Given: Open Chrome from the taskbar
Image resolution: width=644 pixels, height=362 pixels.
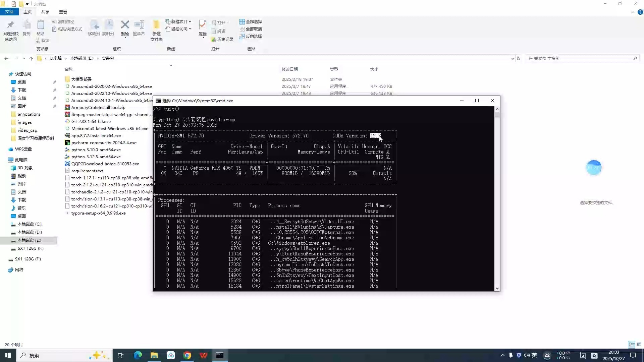Looking at the screenshot, I should click(187, 355).
